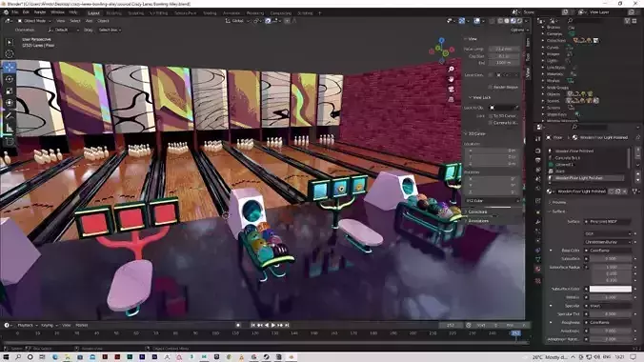Choose the Scale tool in the toolbar
This screenshot has width=644, height=362.
9,90
